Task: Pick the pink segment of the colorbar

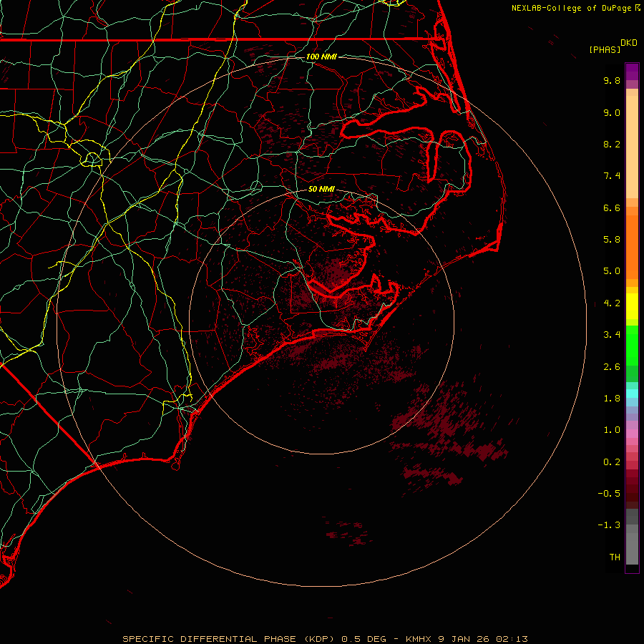Action: 632,434
